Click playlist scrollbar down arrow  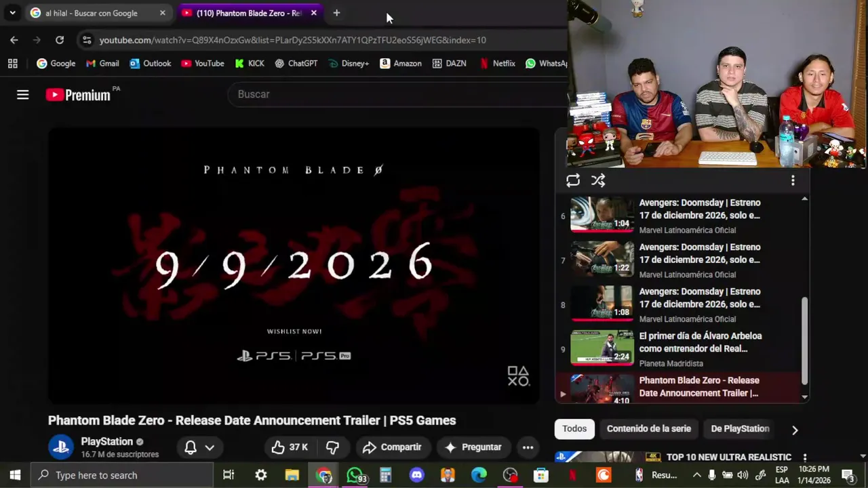click(x=804, y=397)
